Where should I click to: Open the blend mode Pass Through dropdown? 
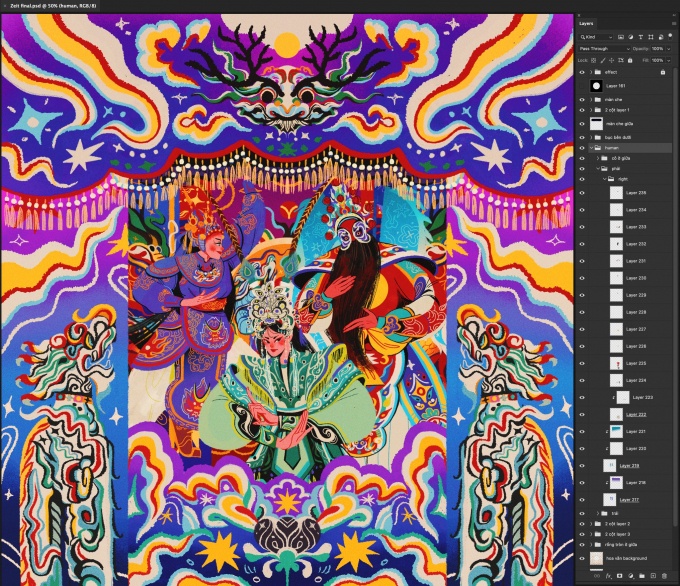[604, 48]
